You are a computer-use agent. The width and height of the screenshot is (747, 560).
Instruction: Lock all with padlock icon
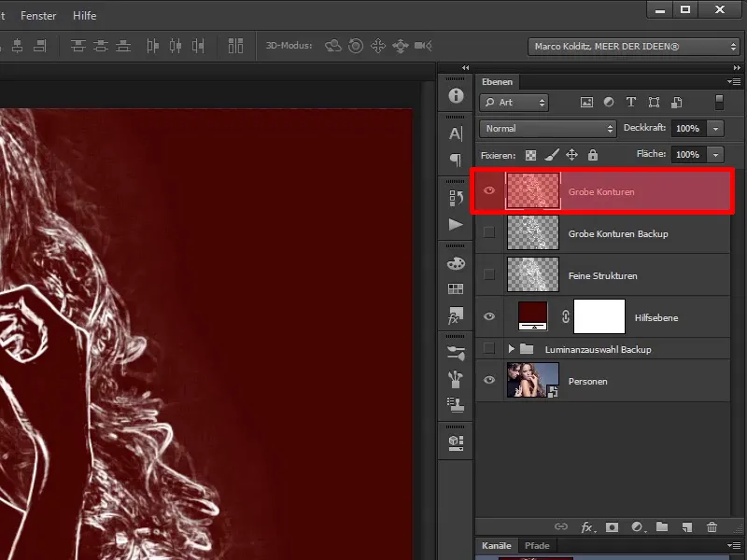point(593,155)
